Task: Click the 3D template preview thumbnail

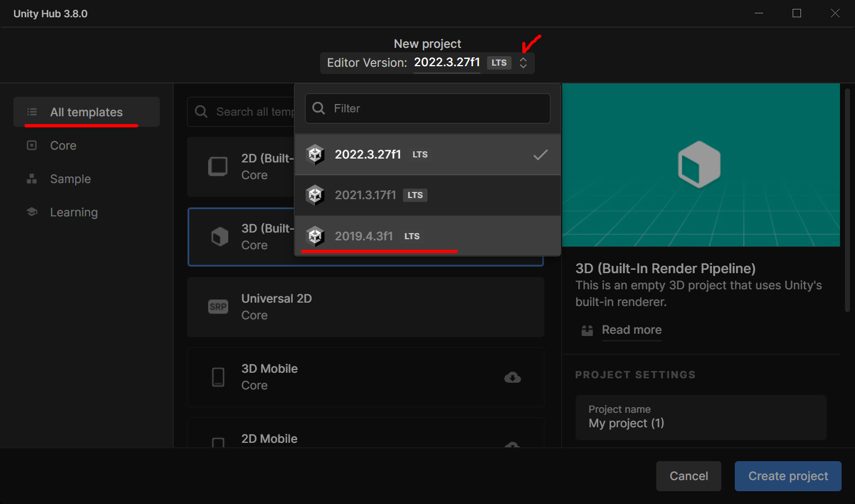Action: coord(701,165)
